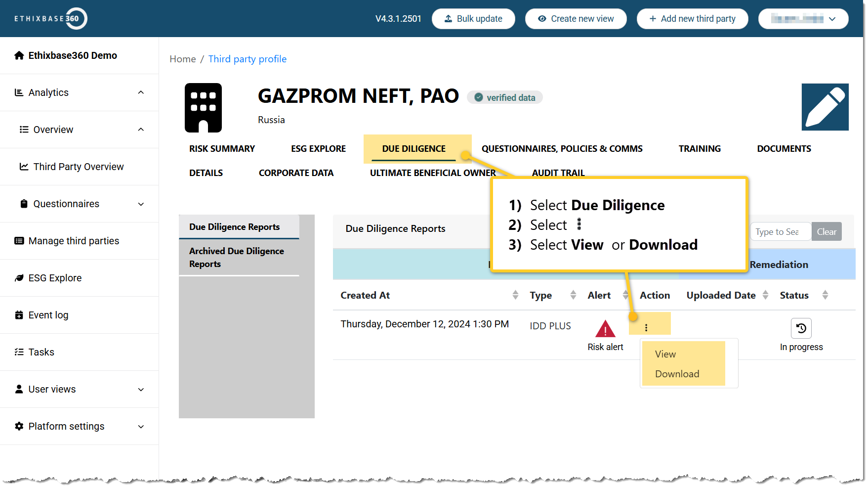This screenshot has width=868, height=489.
Task: Sort by Uploaded Date column arrows
Action: point(765,295)
